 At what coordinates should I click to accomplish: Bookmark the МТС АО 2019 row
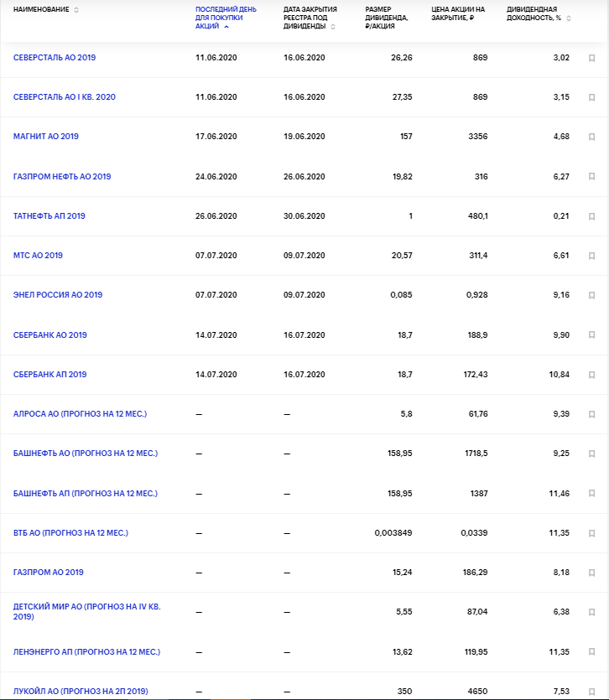tap(591, 256)
